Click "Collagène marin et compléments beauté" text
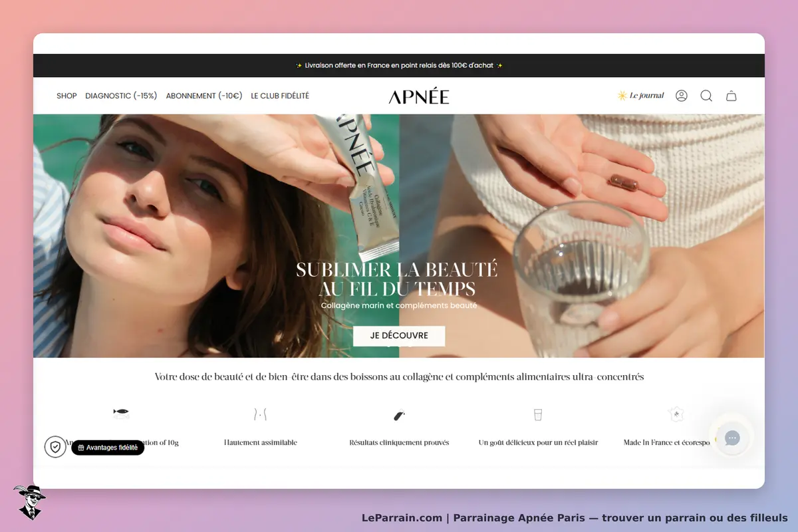This screenshot has width=798, height=532. (x=399, y=306)
